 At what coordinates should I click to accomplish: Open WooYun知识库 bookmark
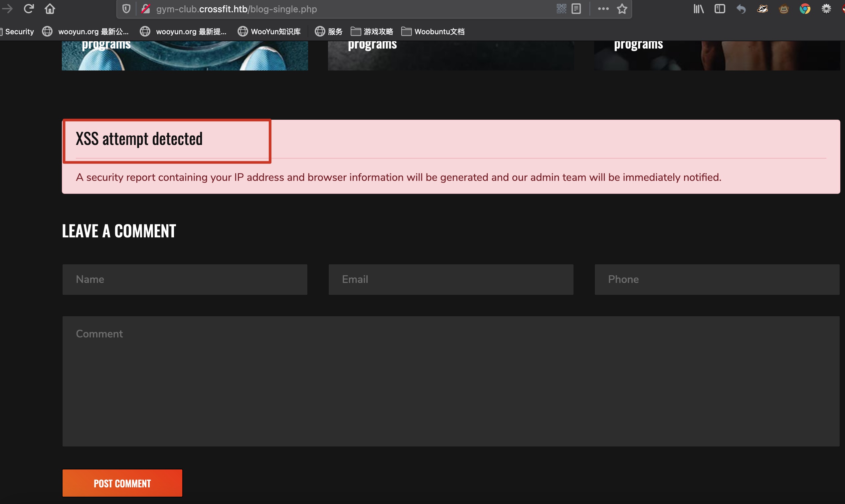coord(269,32)
